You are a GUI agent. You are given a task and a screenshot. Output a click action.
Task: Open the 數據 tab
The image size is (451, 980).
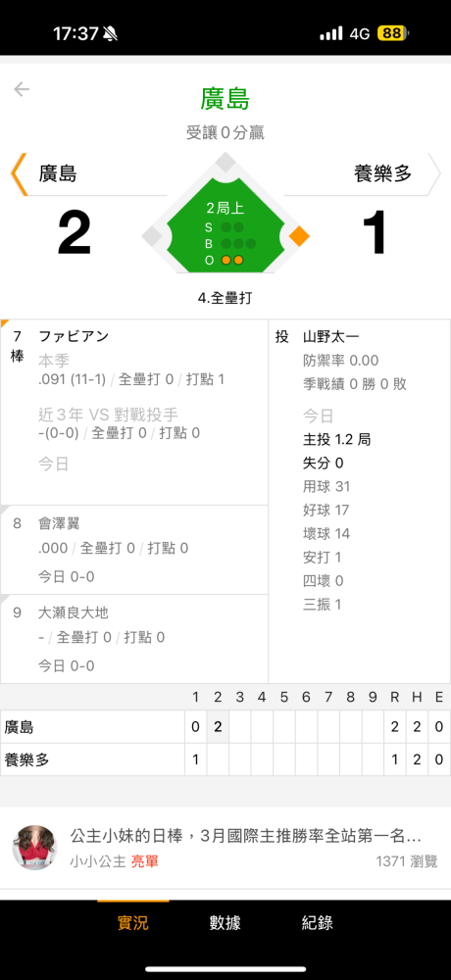pos(225,922)
